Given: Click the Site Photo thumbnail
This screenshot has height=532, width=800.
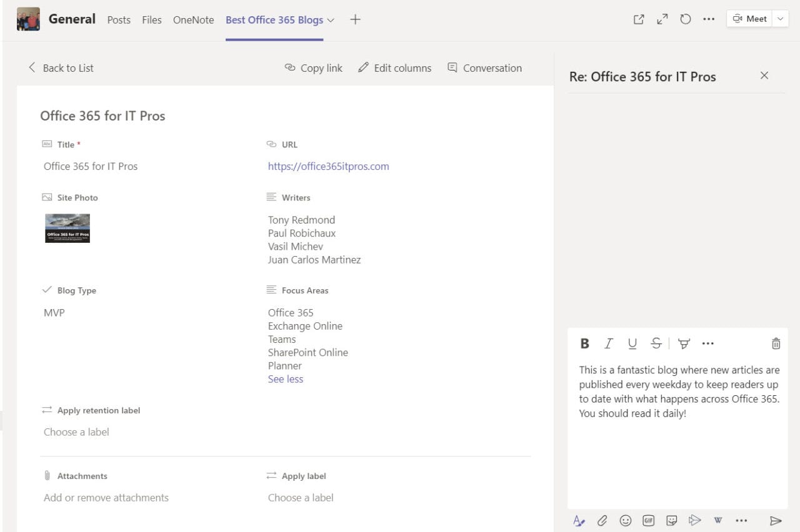Looking at the screenshot, I should [x=67, y=228].
